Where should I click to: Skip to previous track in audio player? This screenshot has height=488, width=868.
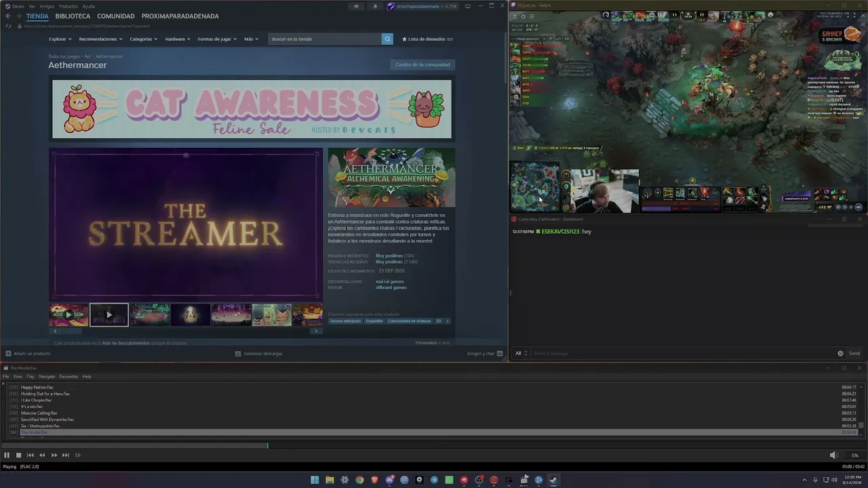tap(30, 455)
